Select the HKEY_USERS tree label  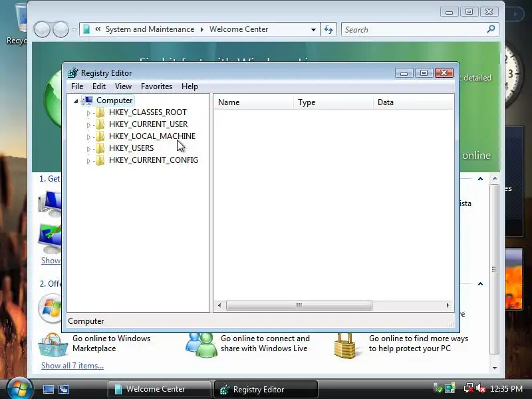(x=131, y=148)
